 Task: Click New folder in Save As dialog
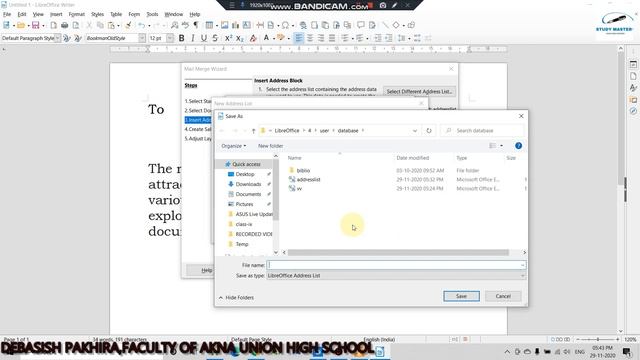[270, 146]
